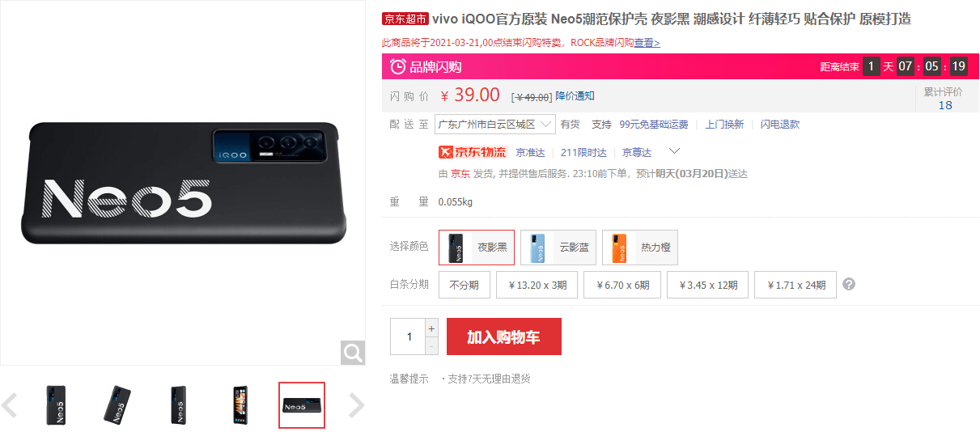Show previous thumbnails with left arrow
Screen dimensions: 980x436
tap(10, 405)
